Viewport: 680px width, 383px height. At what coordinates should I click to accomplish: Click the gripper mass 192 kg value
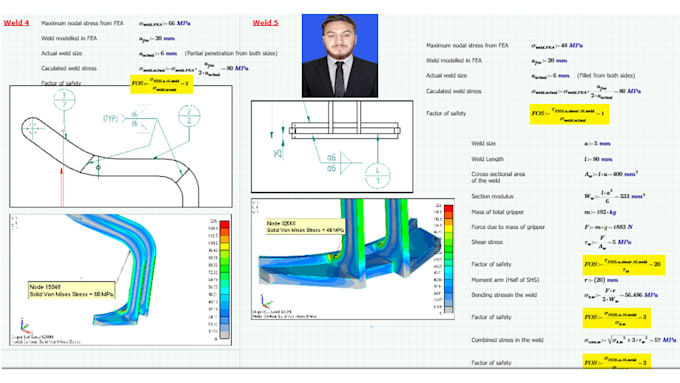(x=600, y=212)
